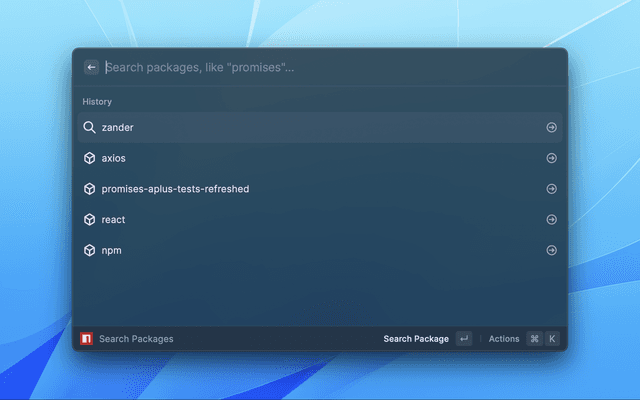The height and width of the screenshot is (400, 640).
Task: Select the react package entry
Action: pyautogui.click(x=300, y=220)
